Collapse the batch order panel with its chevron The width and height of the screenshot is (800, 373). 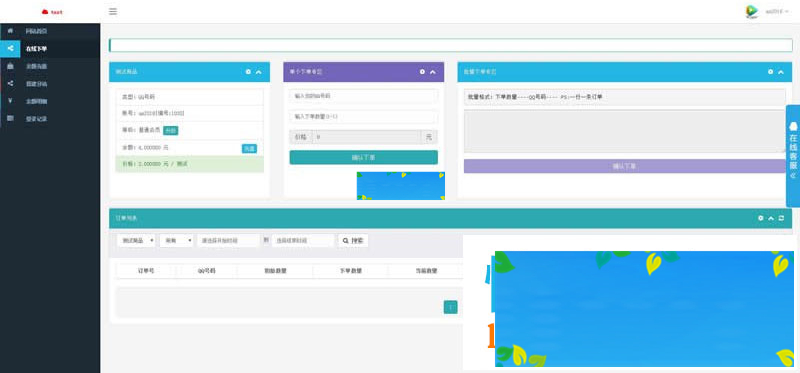pos(781,72)
